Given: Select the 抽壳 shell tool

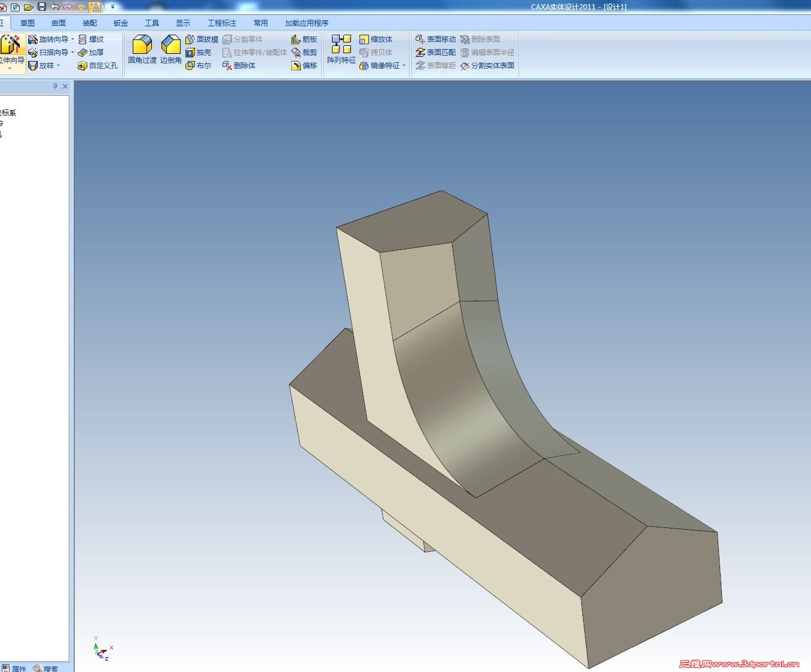Looking at the screenshot, I should pyautogui.click(x=199, y=53).
